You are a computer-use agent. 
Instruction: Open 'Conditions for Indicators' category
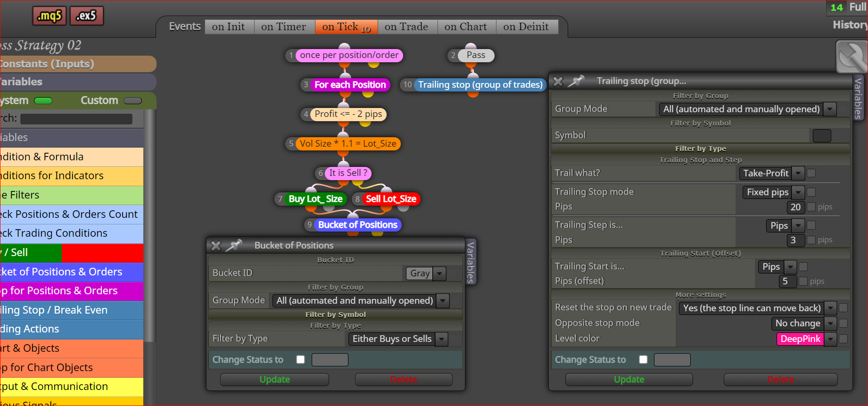coord(72,176)
